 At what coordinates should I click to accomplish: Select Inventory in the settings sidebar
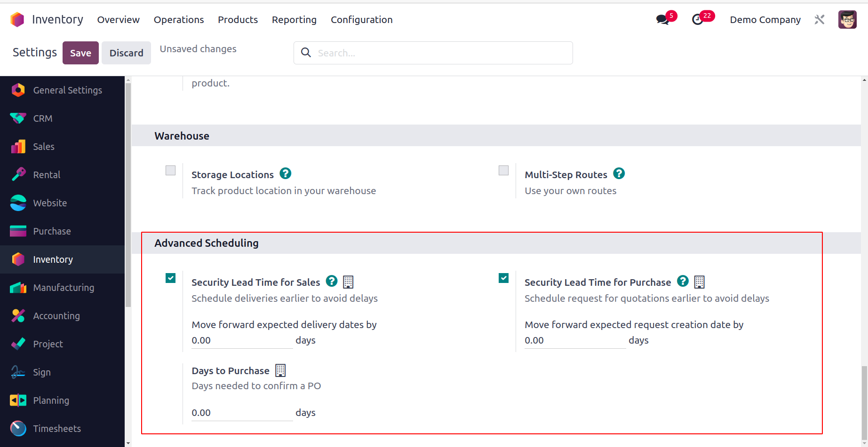coord(63,259)
